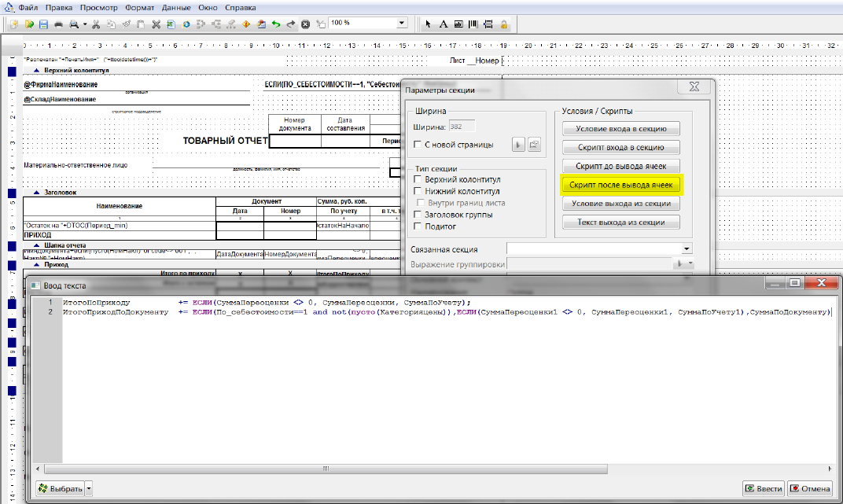The height and width of the screenshot is (504, 843).
Task: Open the Справка menu
Action: tap(241, 8)
